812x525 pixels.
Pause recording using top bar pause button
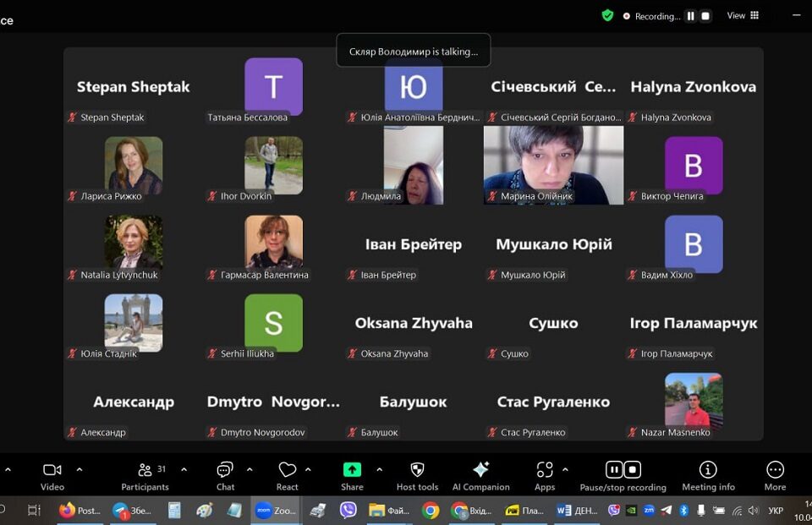click(690, 15)
